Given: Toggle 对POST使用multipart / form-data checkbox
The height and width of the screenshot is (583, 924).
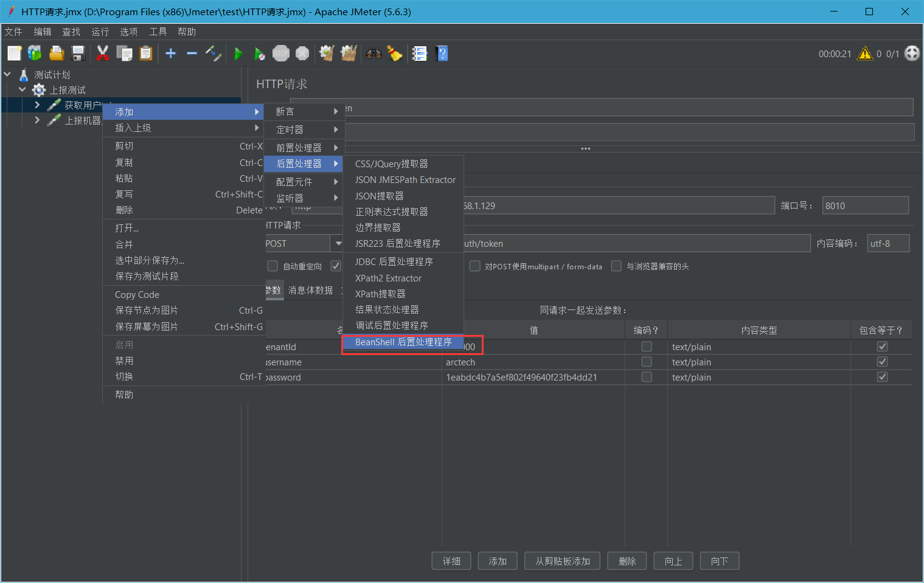Looking at the screenshot, I should tap(474, 266).
